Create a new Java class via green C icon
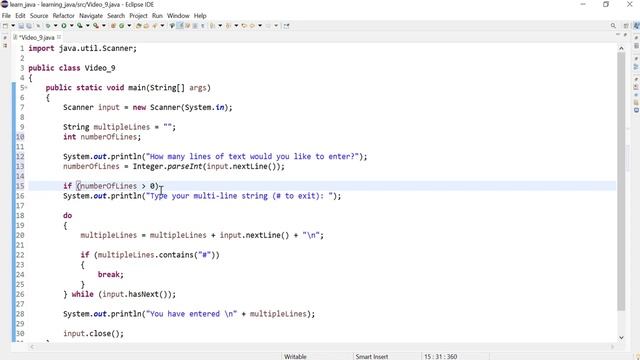The image size is (640, 360). coord(121,26)
